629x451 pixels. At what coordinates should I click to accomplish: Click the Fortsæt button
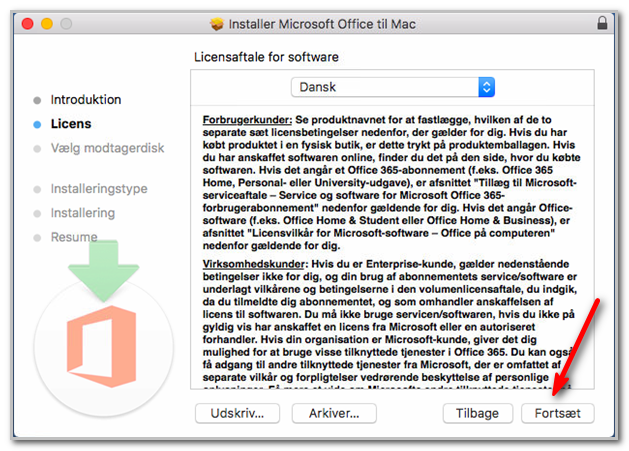pos(558,413)
